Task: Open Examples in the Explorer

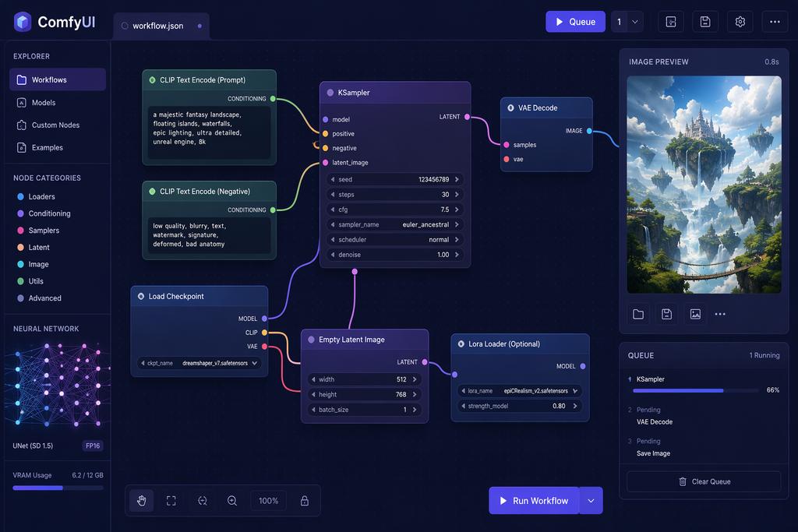Action: (58, 147)
